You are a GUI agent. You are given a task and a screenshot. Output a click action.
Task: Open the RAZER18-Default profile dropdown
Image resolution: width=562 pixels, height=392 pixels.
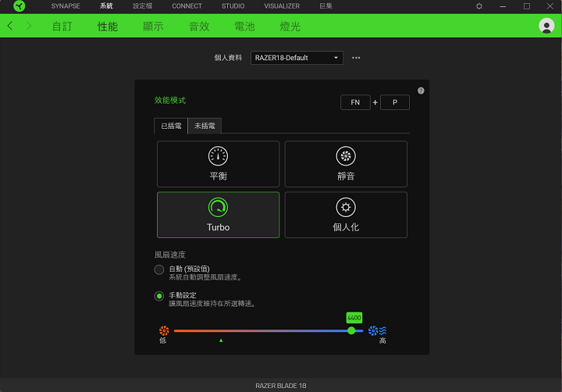click(x=297, y=58)
